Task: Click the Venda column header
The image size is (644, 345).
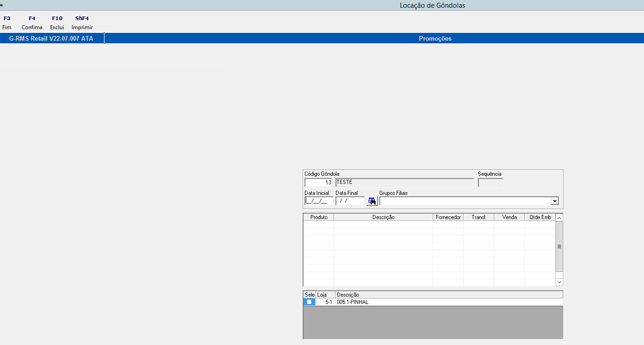Action: (509, 217)
